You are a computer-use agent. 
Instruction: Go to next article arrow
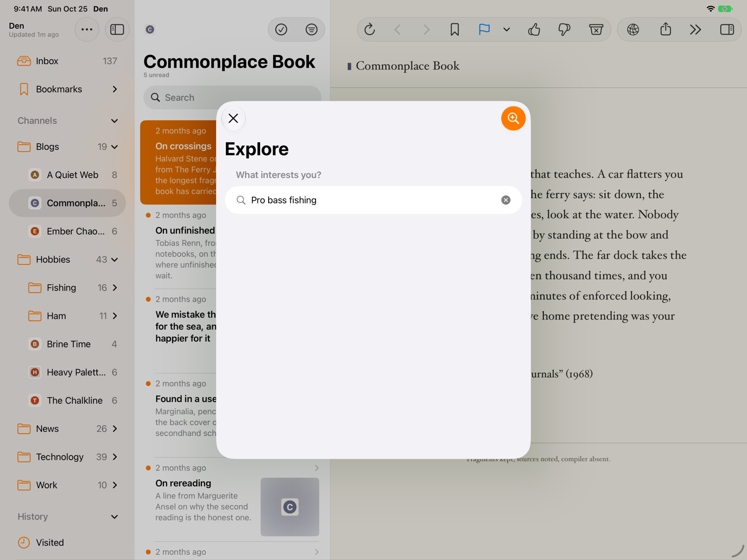pos(426,29)
